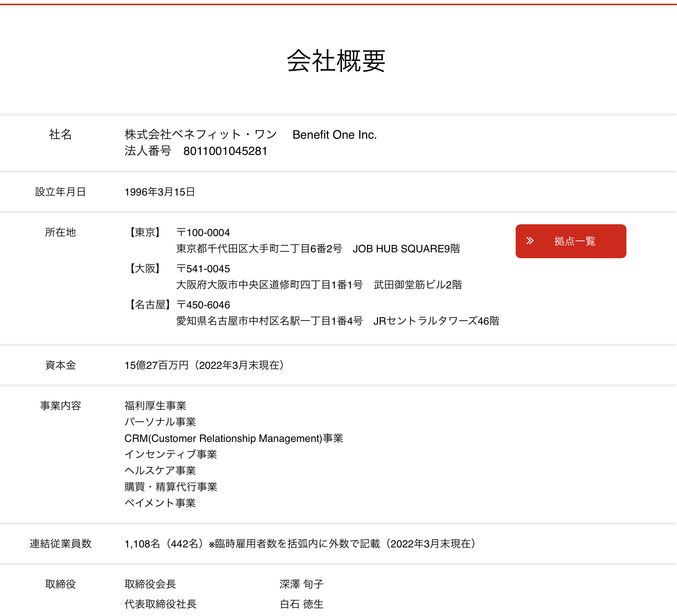Image resolution: width=677 pixels, height=616 pixels.
Task: Select the 所在地 row label
Action: [61, 232]
